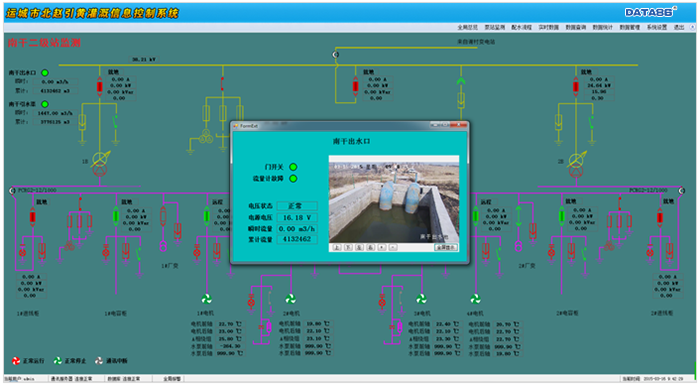Open the 数据查询 menu
The width and height of the screenshot is (700, 385).
(x=575, y=28)
